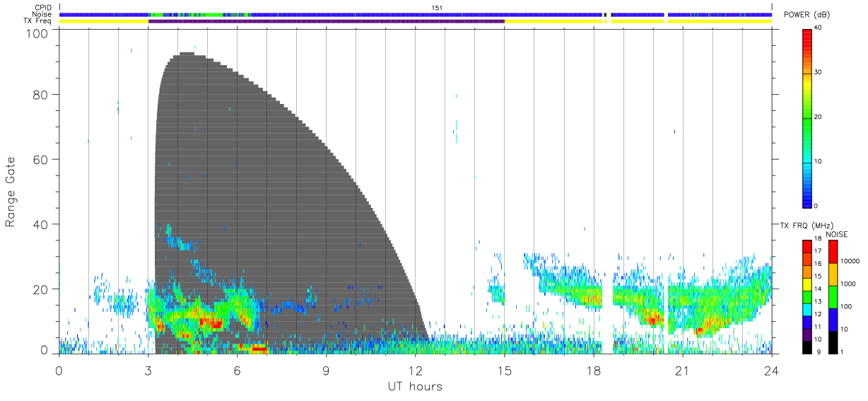868x401 pixels.
Task: Select the 20 label on the power scale
Action: 819,117
